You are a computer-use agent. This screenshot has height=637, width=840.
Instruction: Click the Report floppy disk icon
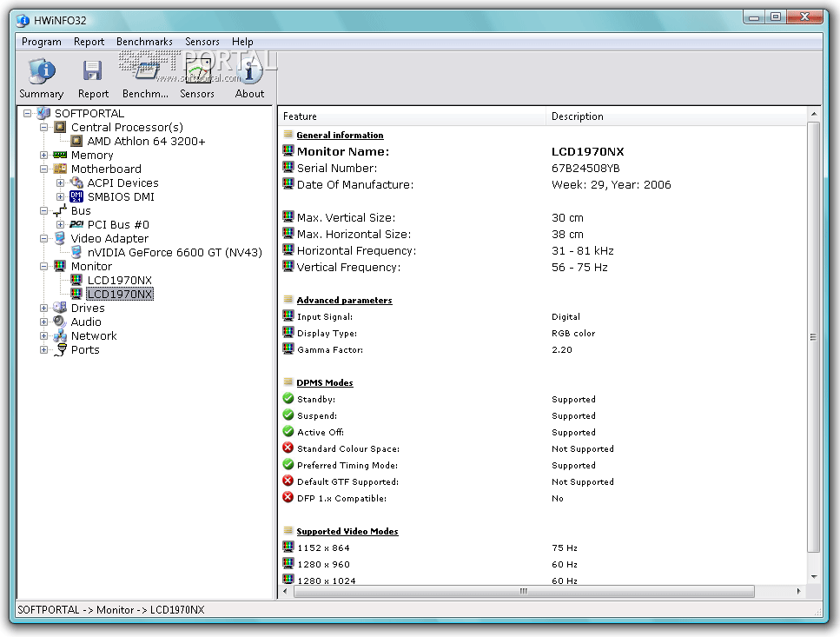point(93,70)
